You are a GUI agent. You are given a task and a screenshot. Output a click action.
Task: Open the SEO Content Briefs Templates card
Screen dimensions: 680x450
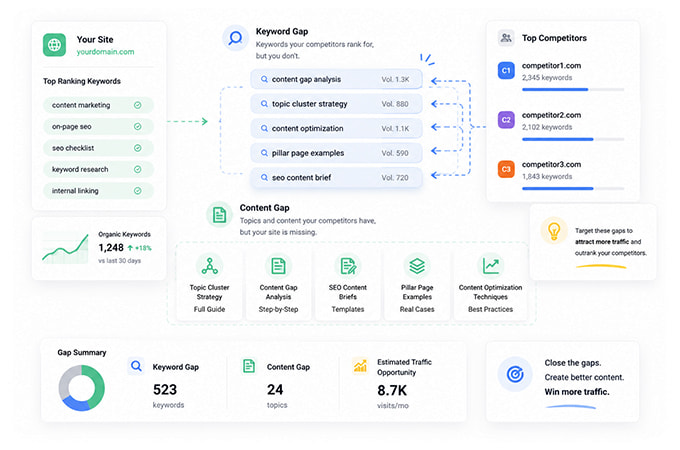coord(348,284)
